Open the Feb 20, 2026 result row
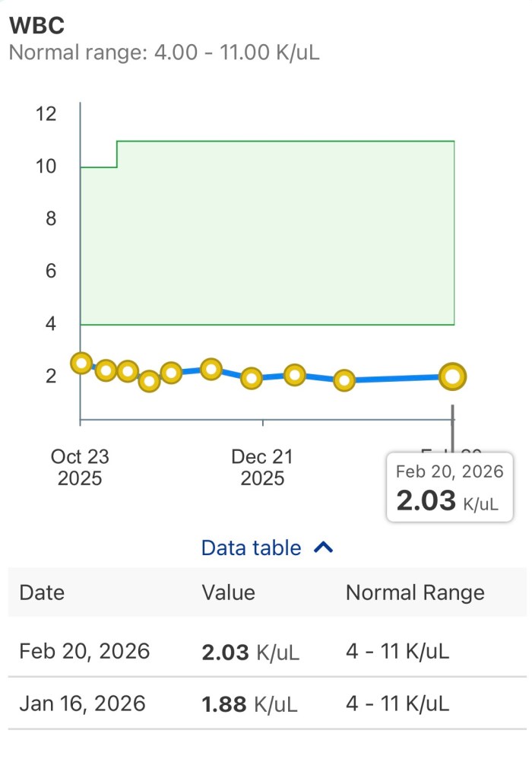 [266, 652]
